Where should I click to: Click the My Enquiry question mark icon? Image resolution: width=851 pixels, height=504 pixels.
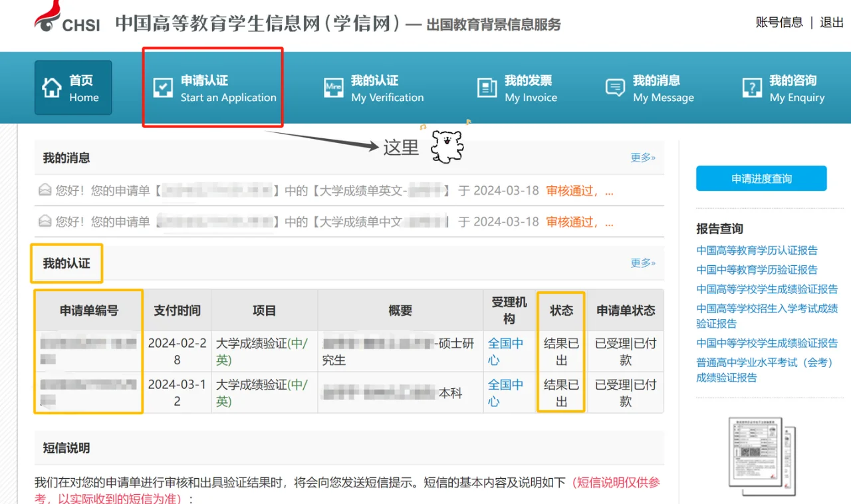pos(752,88)
